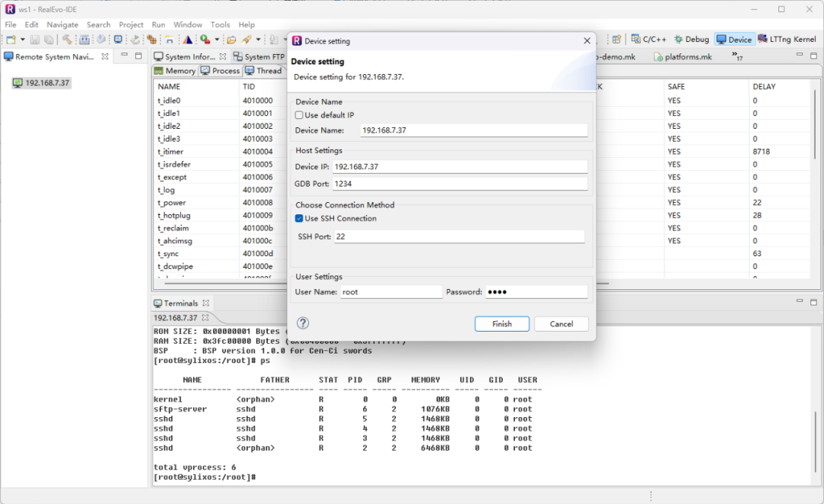Open the Project menu
The height and width of the screenshot is (504, 824).
click(131, 24)
